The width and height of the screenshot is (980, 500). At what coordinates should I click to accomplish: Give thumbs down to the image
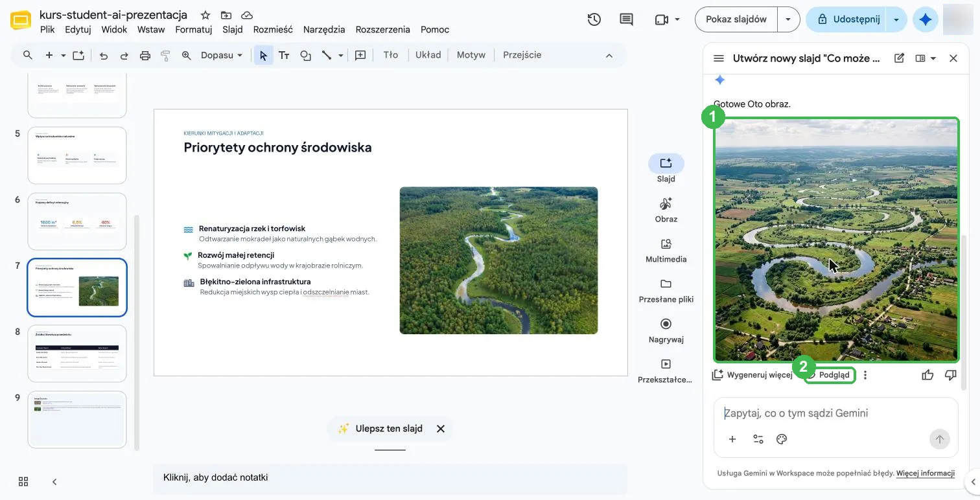click(951, 374)
